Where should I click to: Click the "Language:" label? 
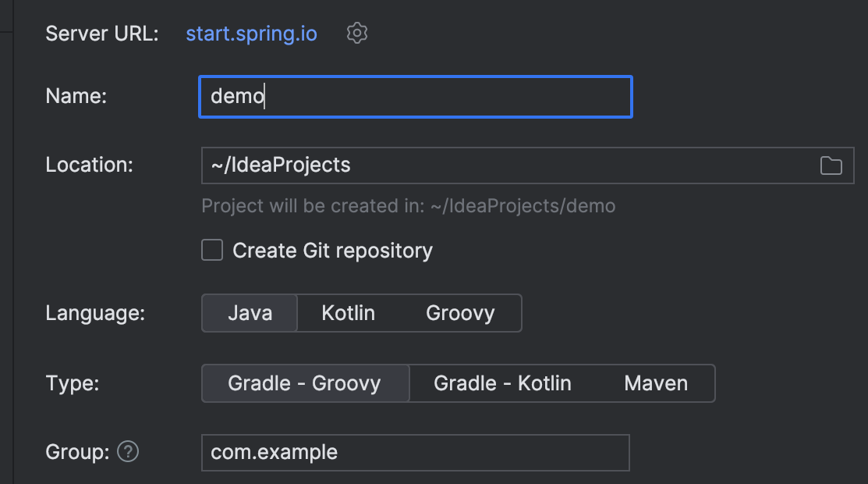pyautogui.click(x=95, y=314)
